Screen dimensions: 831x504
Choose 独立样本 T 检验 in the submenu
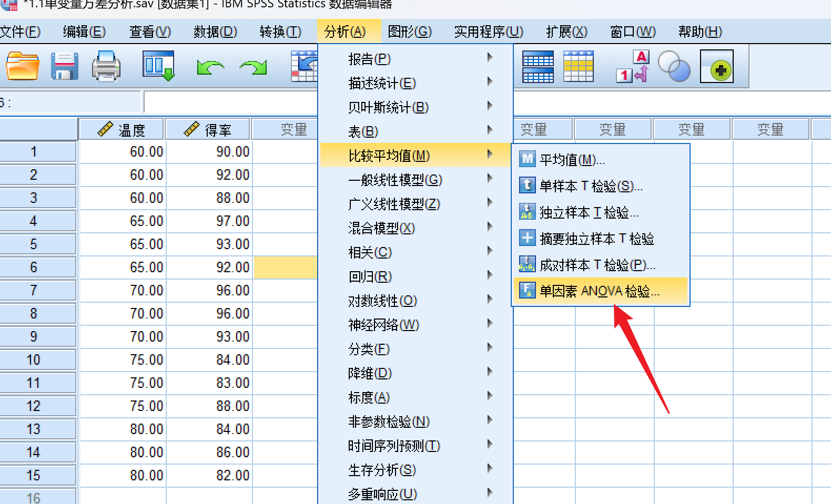click(589, 212)
